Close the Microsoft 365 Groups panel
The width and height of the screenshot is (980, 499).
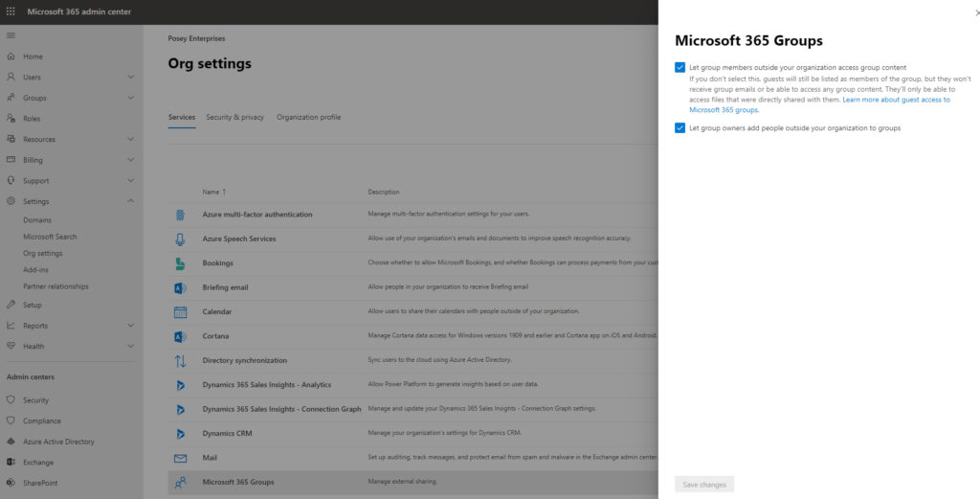tap(977, 12)
